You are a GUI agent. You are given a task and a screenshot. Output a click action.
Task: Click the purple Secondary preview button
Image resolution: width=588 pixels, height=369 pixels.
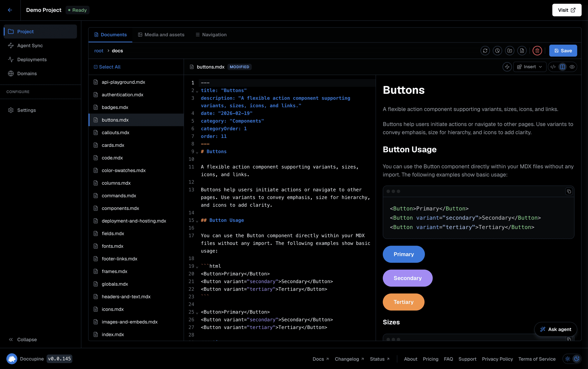click(x=408, y=278)
